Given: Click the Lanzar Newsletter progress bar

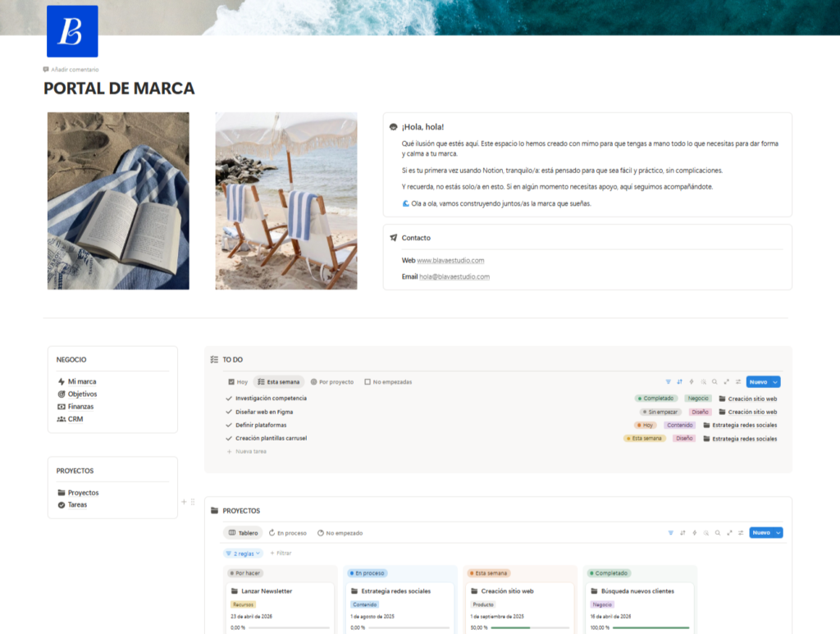Looking at the screenshot, I should pos(290,627).
